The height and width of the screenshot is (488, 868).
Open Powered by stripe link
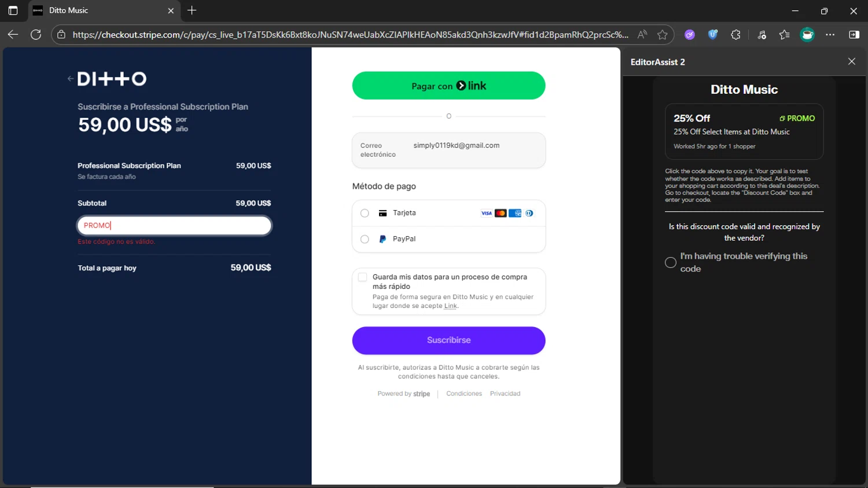coord(404,394)
